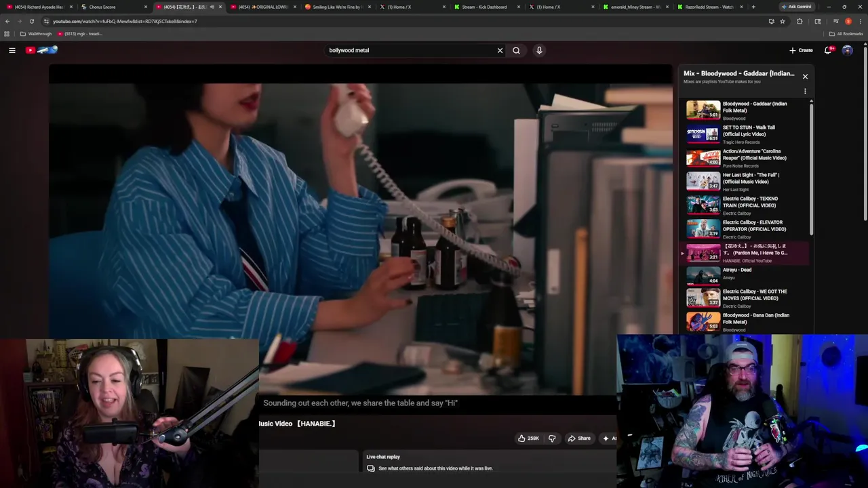This screenshot has width=868, height=488.
Task: Mute audio icon on the playing tab
Action: coord(212,7)
